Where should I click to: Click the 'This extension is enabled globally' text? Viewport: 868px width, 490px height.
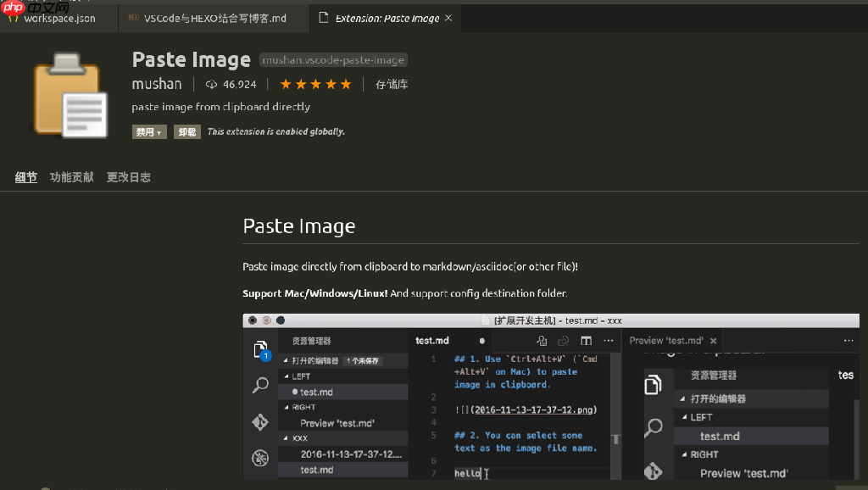coord(275,131)
